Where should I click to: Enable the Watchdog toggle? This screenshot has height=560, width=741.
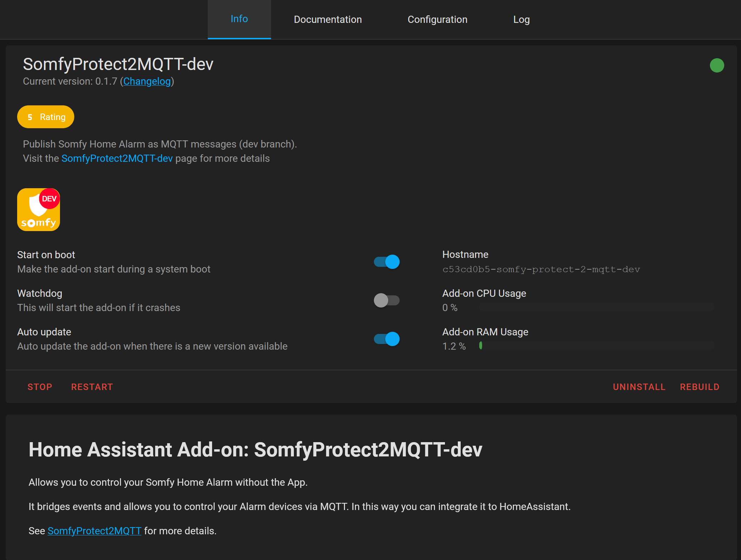coord(386,300)
